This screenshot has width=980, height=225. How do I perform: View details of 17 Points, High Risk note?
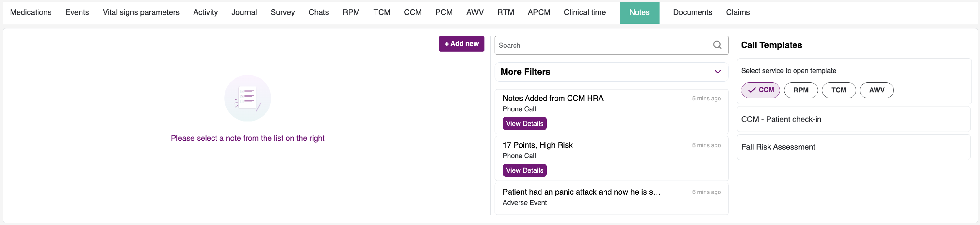(524, 170)
